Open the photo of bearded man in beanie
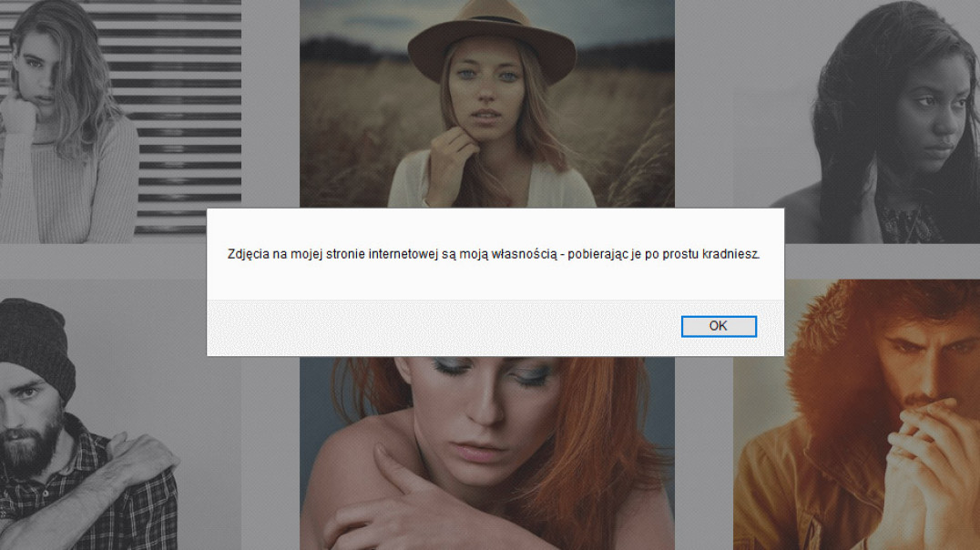This screenshot has width=980, height=550. pyautogui.click(x=120, y=415)
